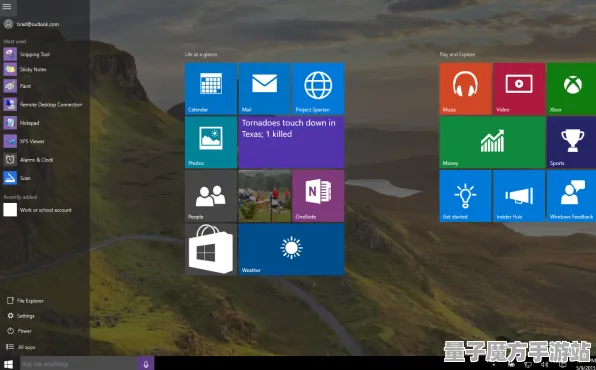Launch the Project Spartan browser tile

[318, 89]
